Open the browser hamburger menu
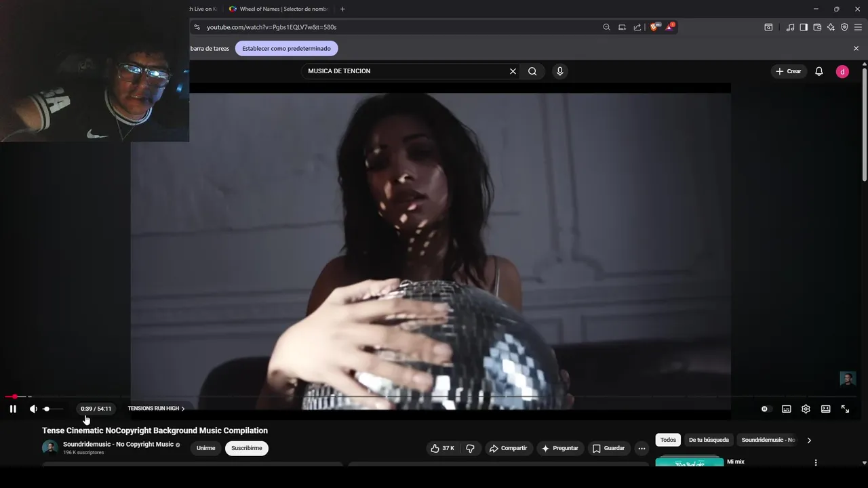This screenshot has height=488, width=868. point(858,27)
